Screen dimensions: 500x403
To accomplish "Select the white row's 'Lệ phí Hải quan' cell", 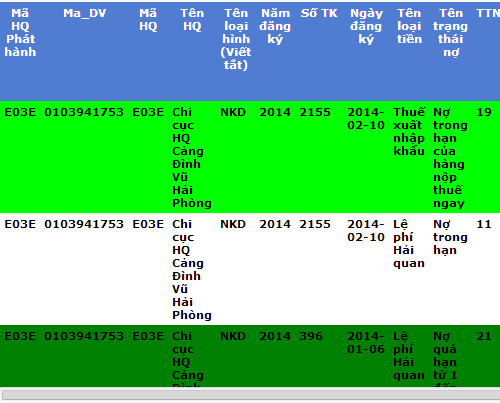I will click(x=409, y=244).
